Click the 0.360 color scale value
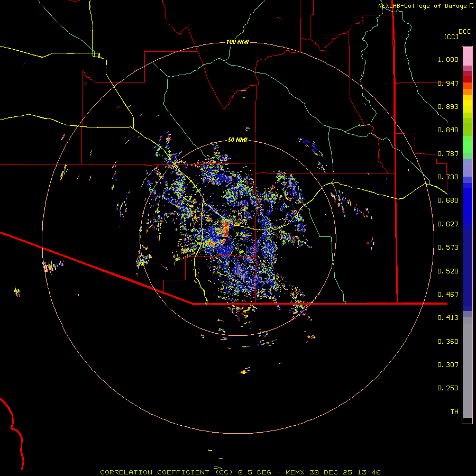Viewport: 476px width, 476px height. [x=448, y=342]
